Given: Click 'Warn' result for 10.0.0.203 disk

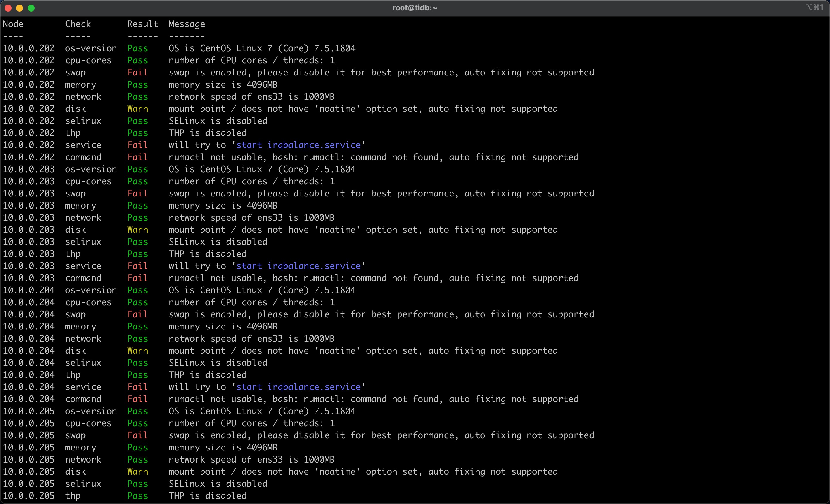Looking at the screenshot, I should (x=137, y=230).
